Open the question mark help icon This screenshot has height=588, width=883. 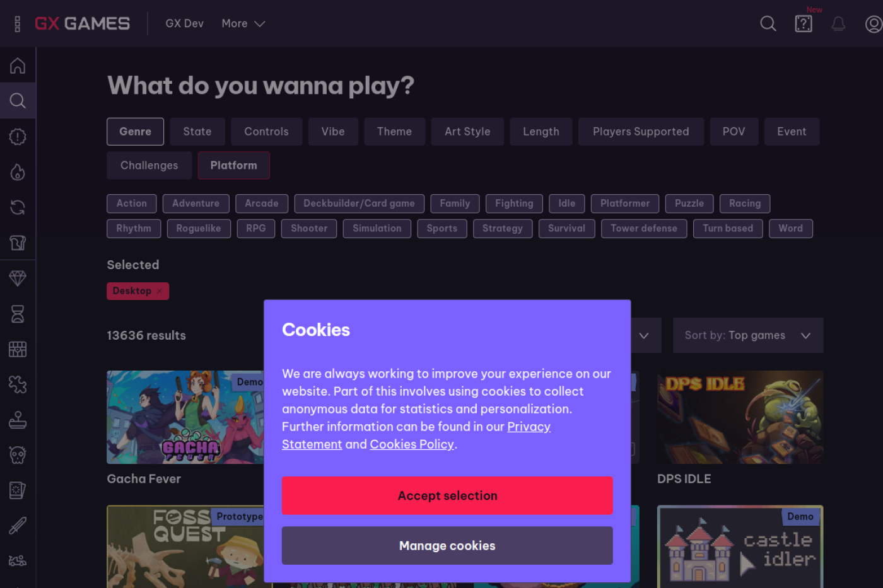[x=804, y=24]
